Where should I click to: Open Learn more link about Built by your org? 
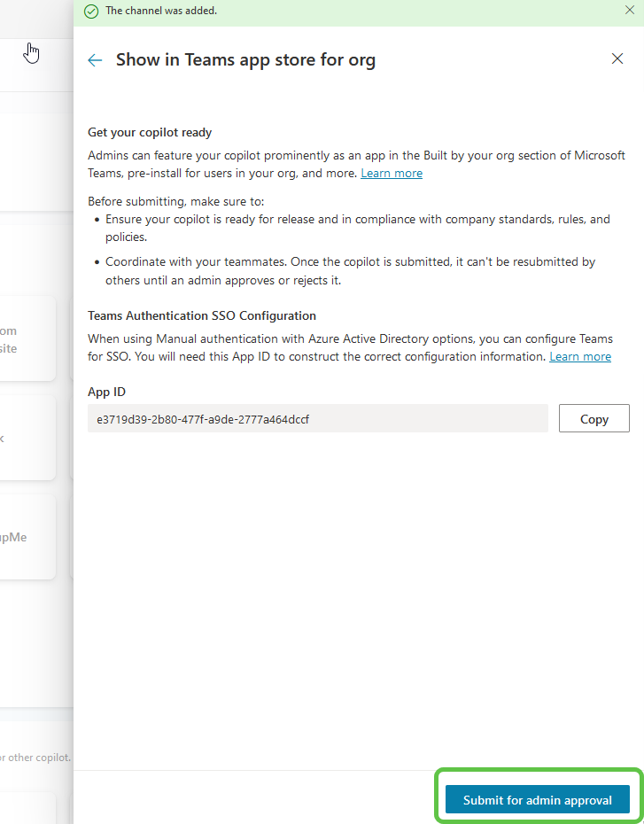pos(391,174)
